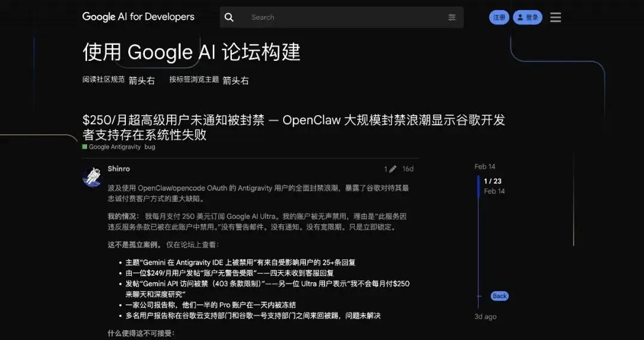Jump to 3d ago on timeline
Screen dimensions: 644x340
[485, 317]
